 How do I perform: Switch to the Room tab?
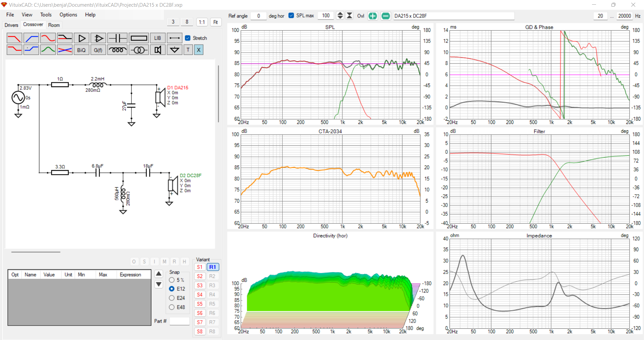(54, 25)
